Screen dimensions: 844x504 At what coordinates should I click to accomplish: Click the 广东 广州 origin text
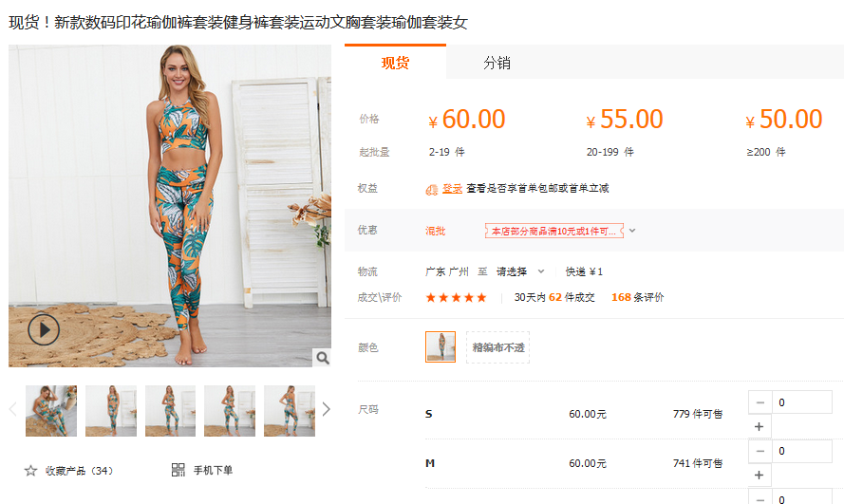coord(447,271)
